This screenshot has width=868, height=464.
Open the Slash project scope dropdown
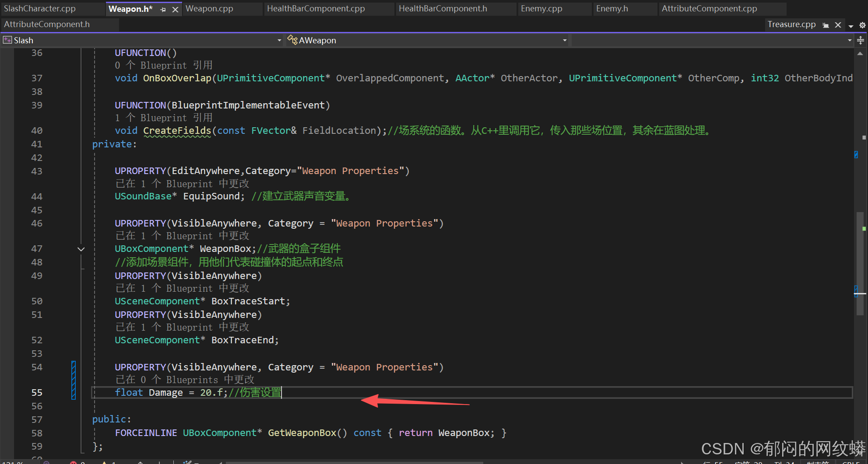click(279, 41)
